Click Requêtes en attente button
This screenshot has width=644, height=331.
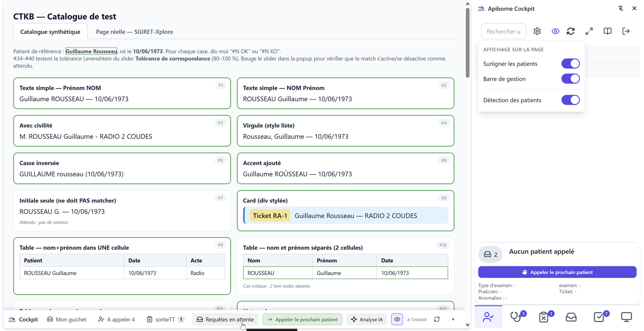tap(225, 319)
